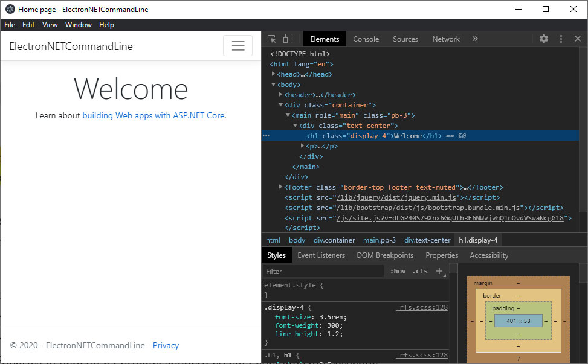Expand the head element node
This screenshot has width=588, height=364.
[x=273, y=74]
